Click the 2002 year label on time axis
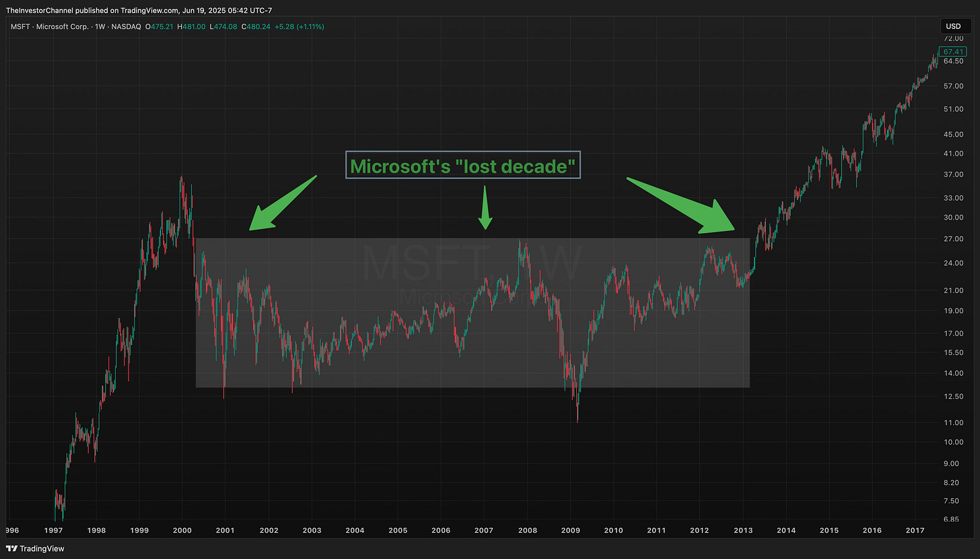 pyautogui.click(x=269, y=530)
